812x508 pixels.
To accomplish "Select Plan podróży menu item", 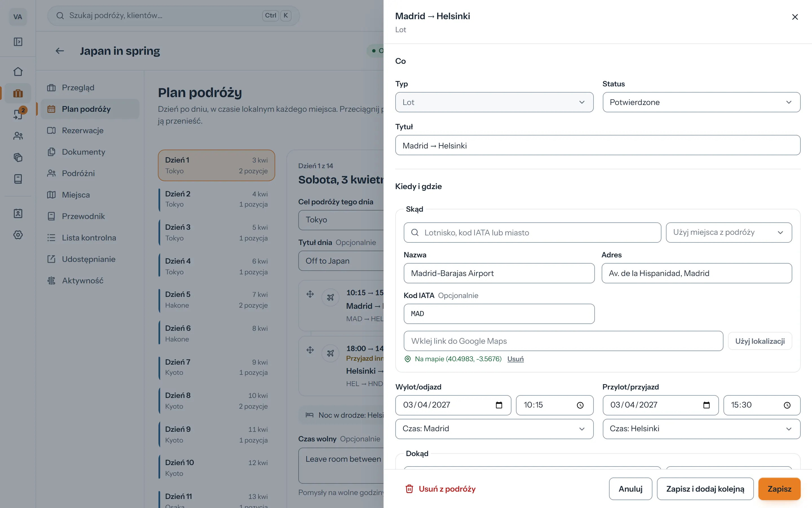I will point(90,109).
